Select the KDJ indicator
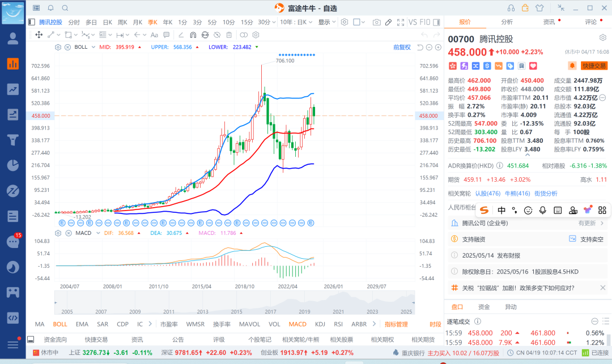 click(x=320, y=324)
